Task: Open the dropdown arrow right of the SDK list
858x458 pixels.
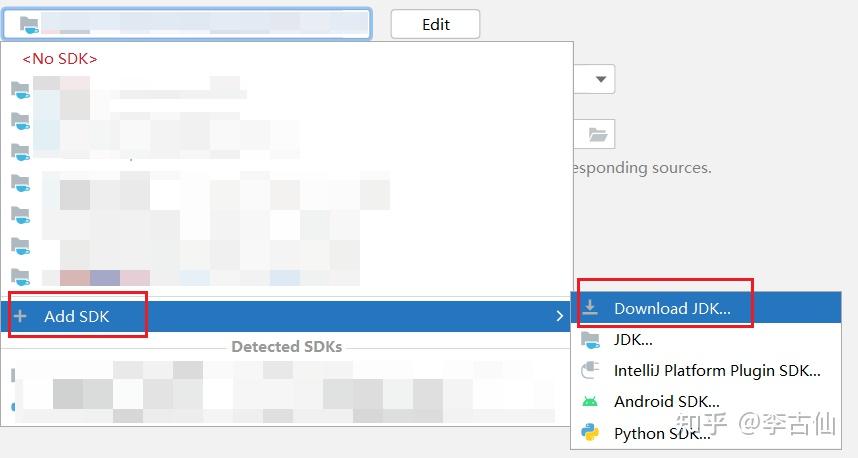Action: click(601, 79)
